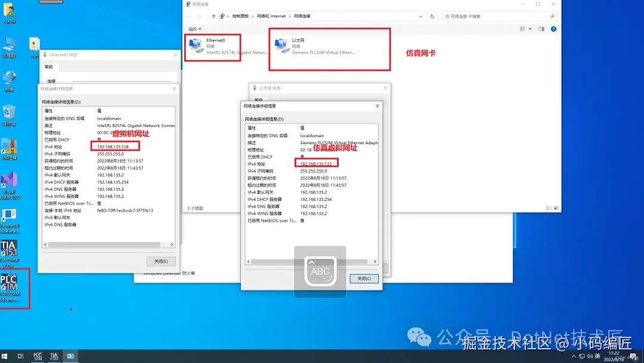
Task: Open the 网络 desktop icon
Action: click(9, 80)
